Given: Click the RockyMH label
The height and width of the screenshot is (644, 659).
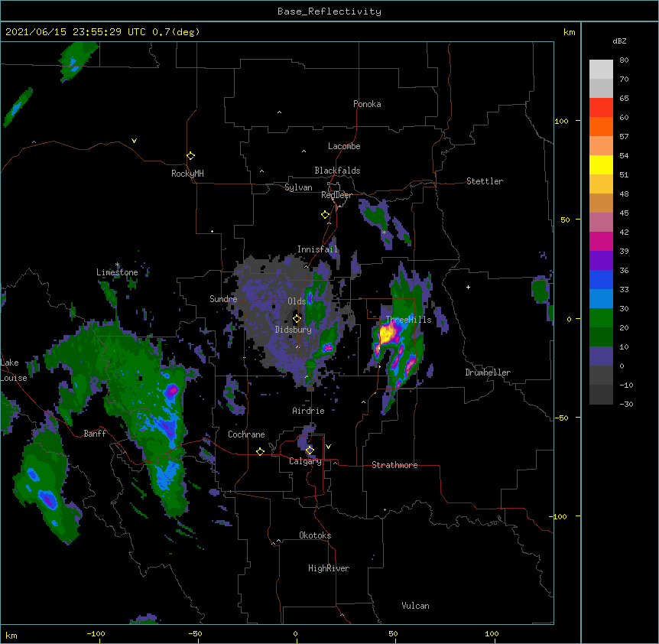Looking at the screenshot, I should 187,173.
